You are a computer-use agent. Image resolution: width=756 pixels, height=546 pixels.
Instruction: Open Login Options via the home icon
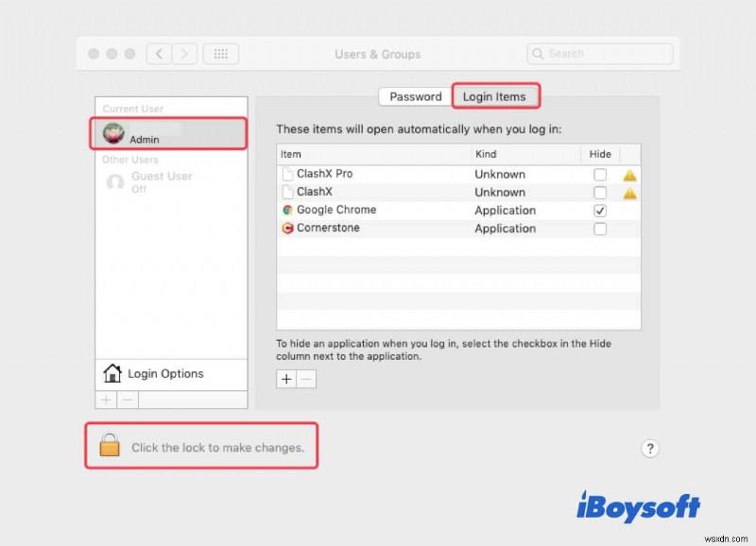coord(112,374)
